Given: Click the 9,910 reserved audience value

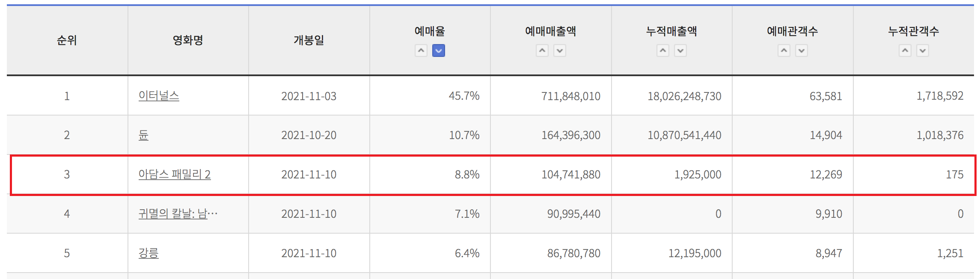Looking at the screenshot, I should [x=829, y=214].
